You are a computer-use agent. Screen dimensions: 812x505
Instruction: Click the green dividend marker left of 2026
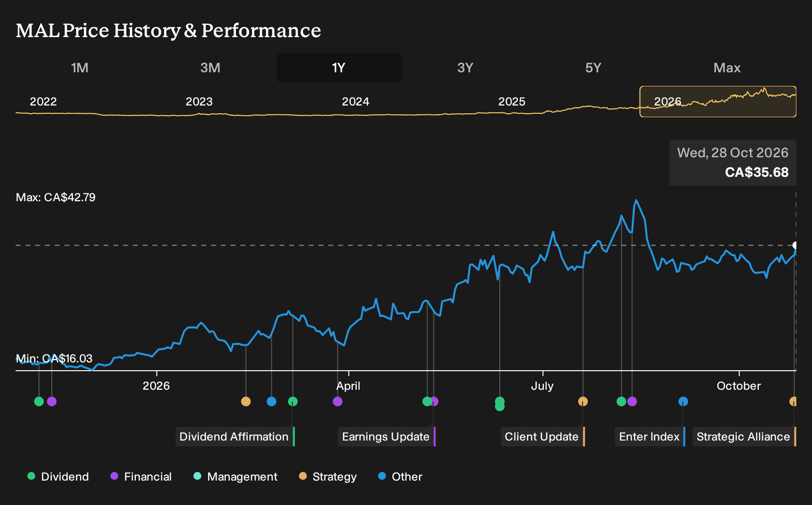tap(39, 401)
